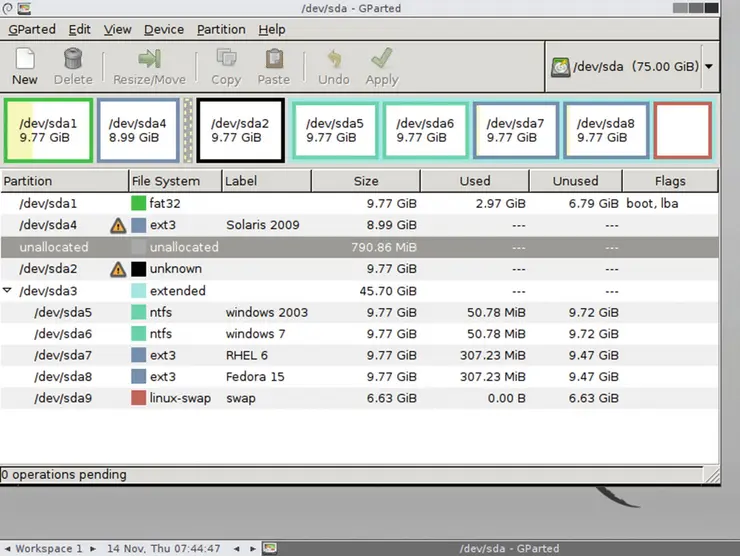This screenshot has width=740, height=556.
Task: Open the Device menu
Action: point(163,29)
